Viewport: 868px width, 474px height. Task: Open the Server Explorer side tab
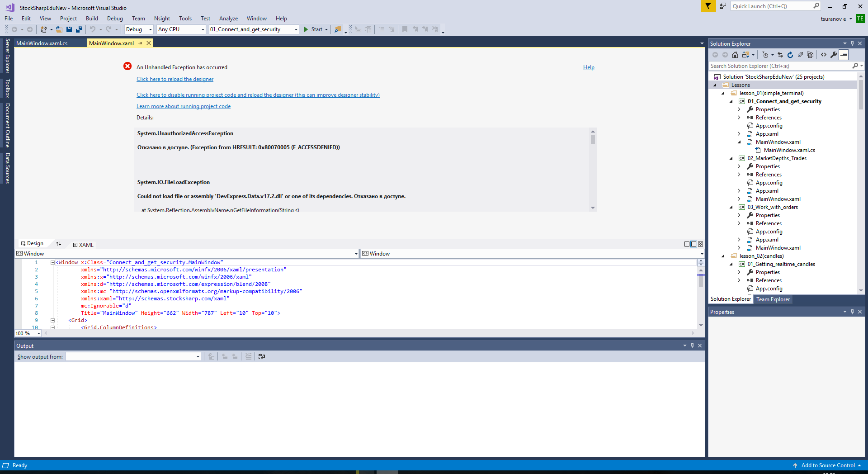[x=7, y=56]
